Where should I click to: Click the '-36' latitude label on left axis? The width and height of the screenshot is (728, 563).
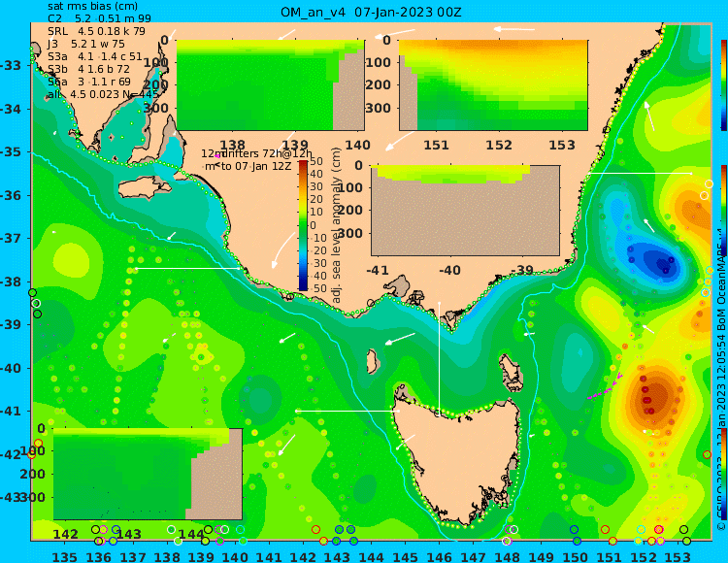coord(11,195)
